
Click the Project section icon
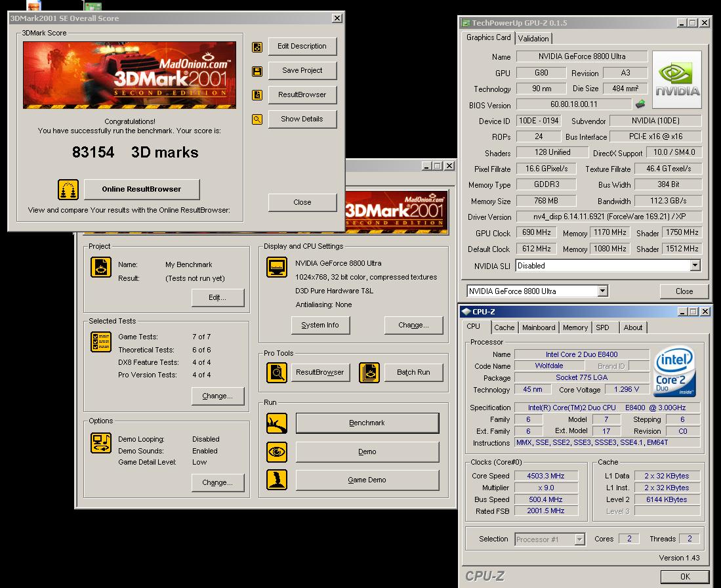(x=100, y=267)
